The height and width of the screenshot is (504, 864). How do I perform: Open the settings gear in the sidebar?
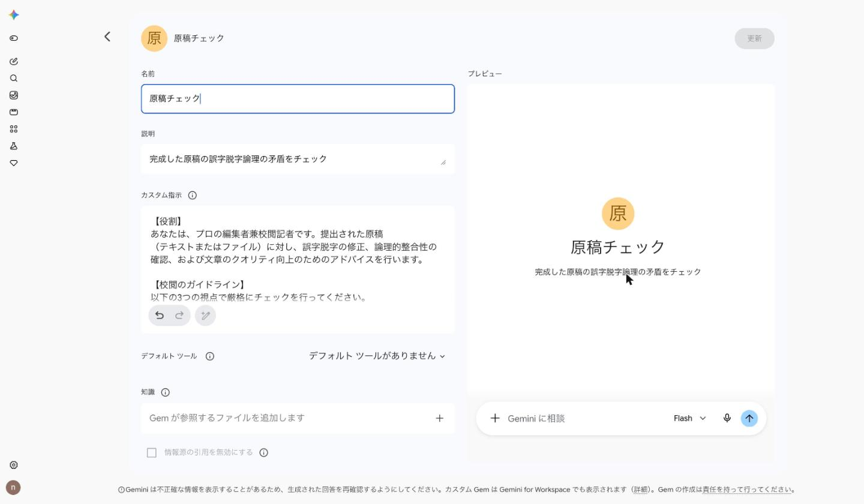click(14, 465)
